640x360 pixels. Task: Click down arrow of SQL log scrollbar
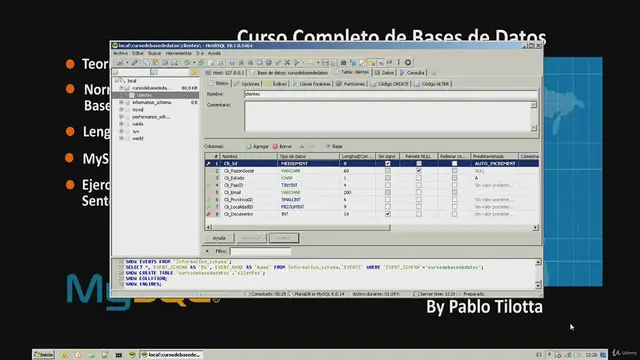538,285
